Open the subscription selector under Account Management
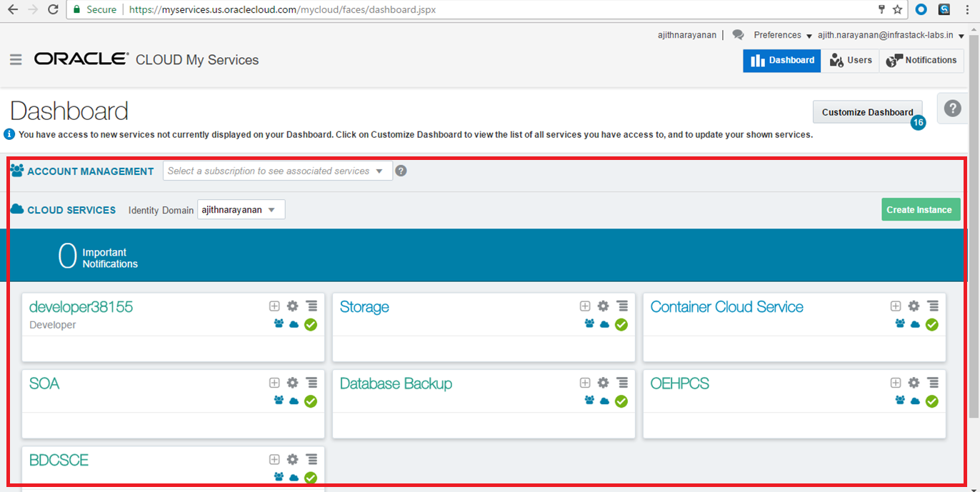980x492 pixels. pyautogui.click(x=278, y=171)
